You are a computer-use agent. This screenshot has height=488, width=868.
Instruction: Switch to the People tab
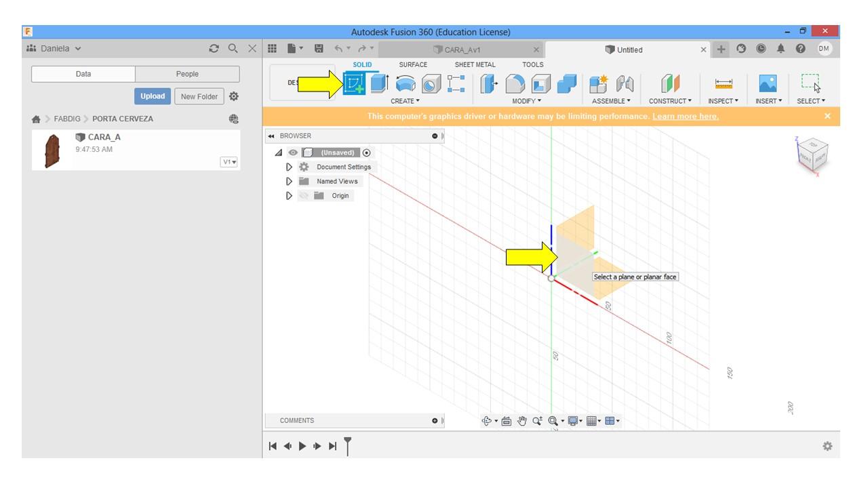coord(187,74)
